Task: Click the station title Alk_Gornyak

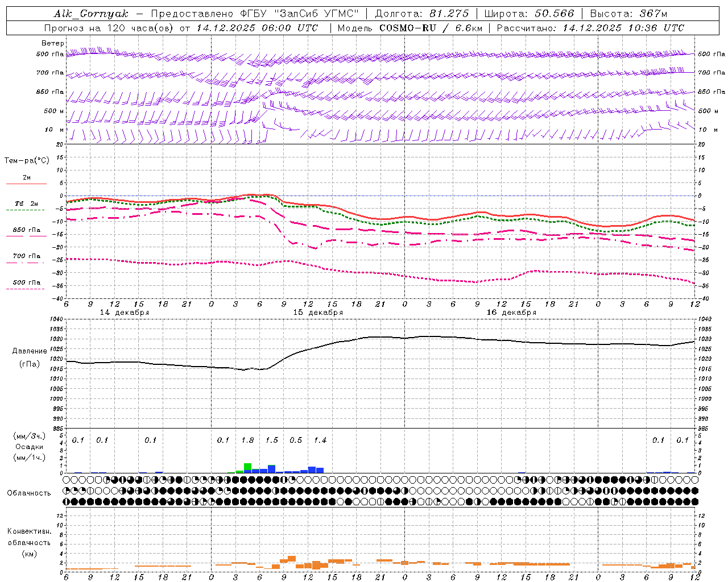Action: click(x=91, y=14)
